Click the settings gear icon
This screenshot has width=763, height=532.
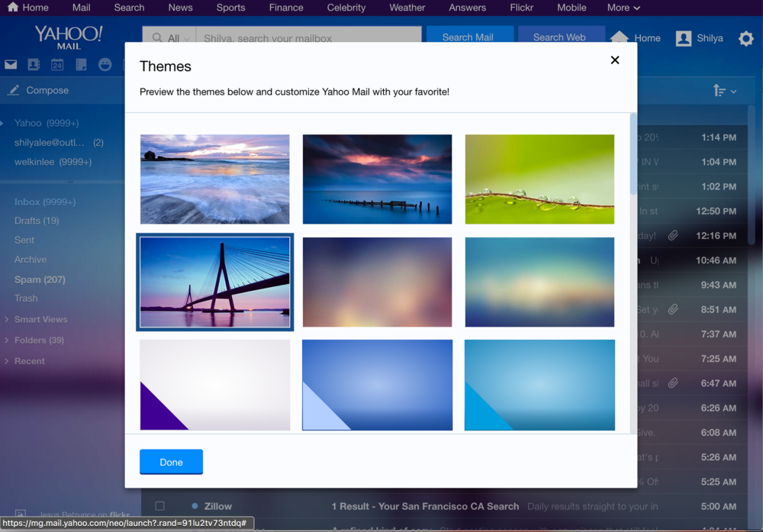(x=745, y=38)
